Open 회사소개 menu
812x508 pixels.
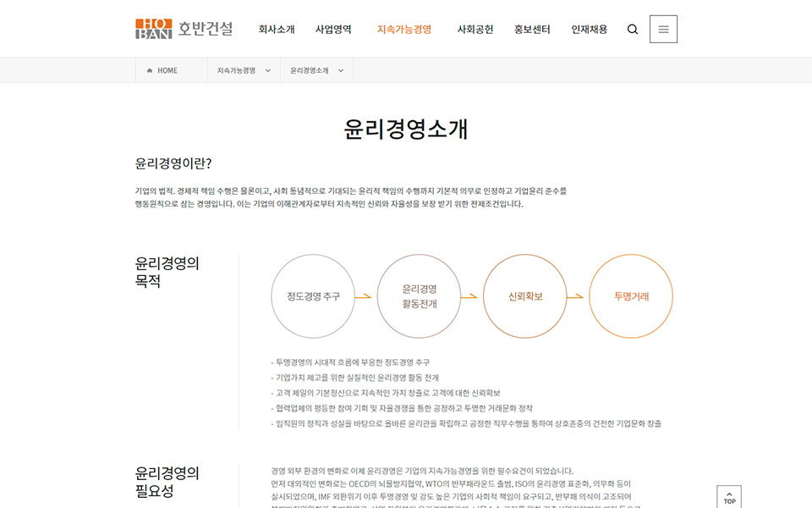(x=277, y=30)
